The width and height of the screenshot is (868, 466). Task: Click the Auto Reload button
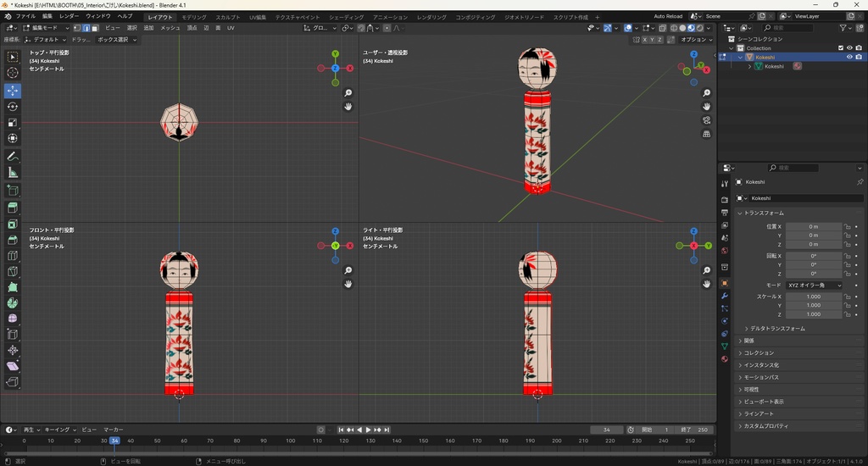tap(667, 16)
